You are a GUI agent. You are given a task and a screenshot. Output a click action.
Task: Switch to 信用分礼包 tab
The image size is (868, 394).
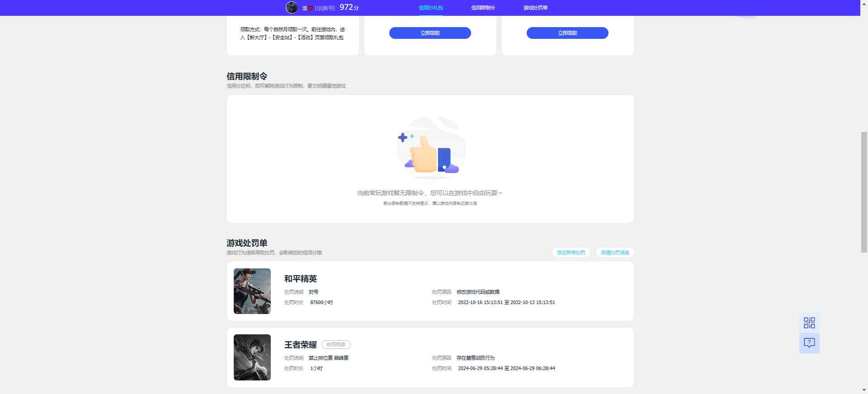(x=430, y=8)
